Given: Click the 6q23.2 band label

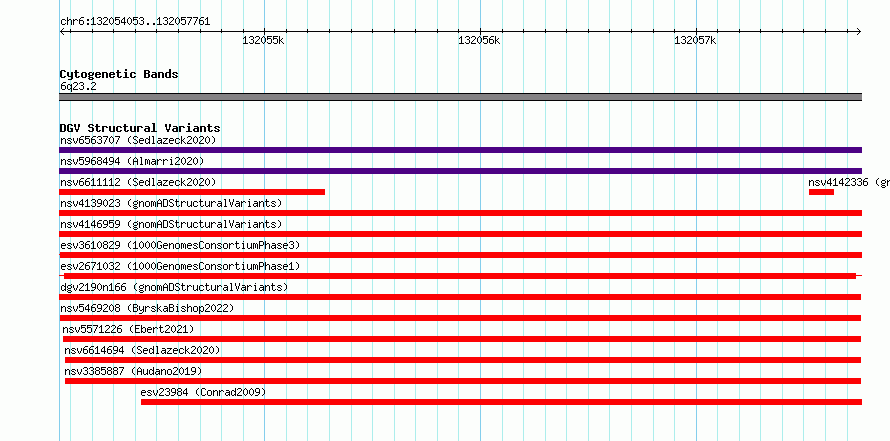Looking at the screenshot, I should click(78, 87).
